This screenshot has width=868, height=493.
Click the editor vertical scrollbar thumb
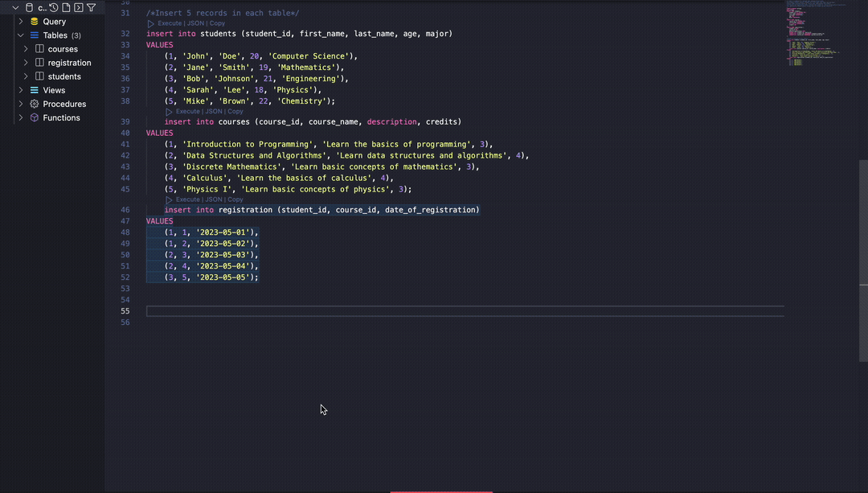point(863,261)
